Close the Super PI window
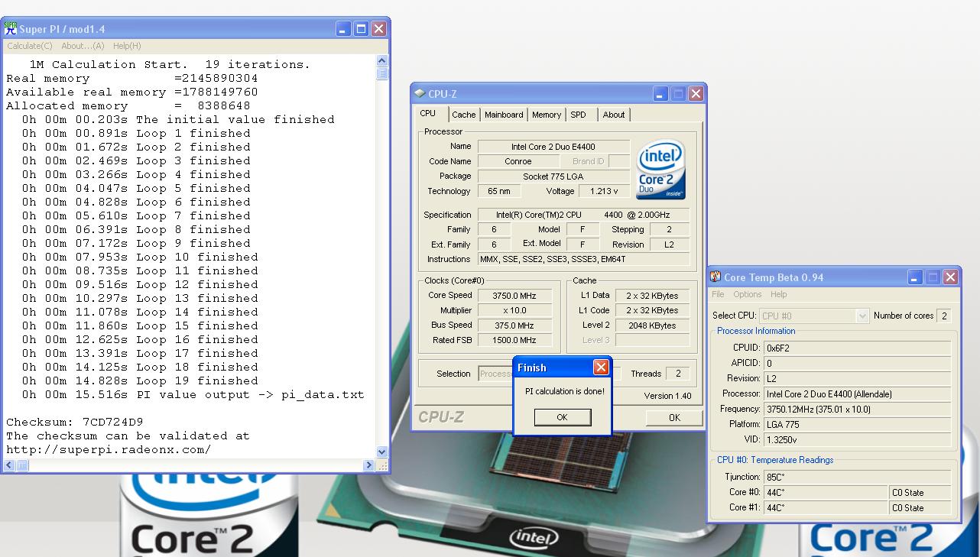 click(378, 29)
